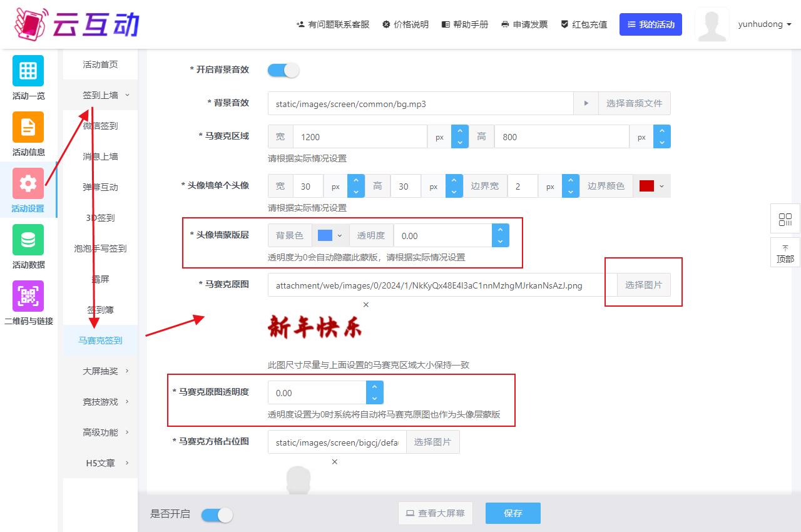Play the background audio file preview

[x=586, y=103]
